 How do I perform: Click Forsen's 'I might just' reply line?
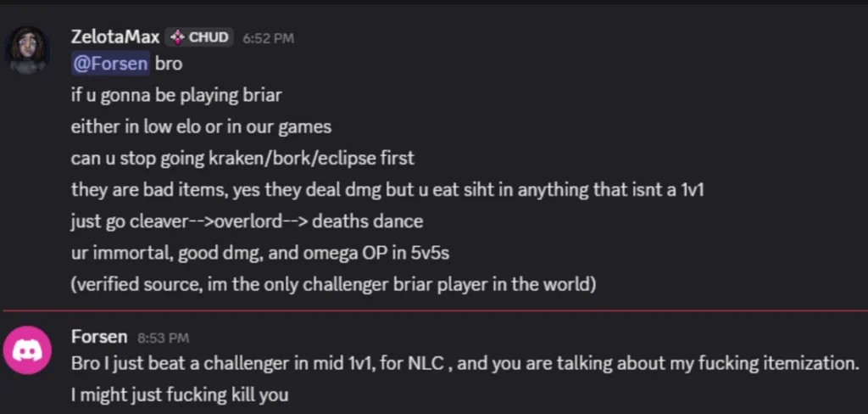(x=180, y=395)
